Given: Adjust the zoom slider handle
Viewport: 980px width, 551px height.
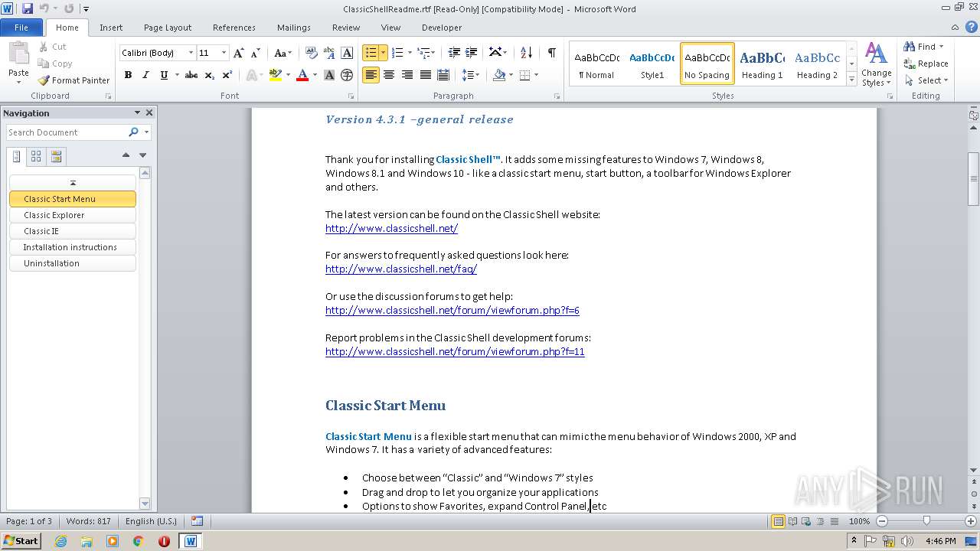Looking at the screenshot, I should pyautogui.click(x=926, y=521).
